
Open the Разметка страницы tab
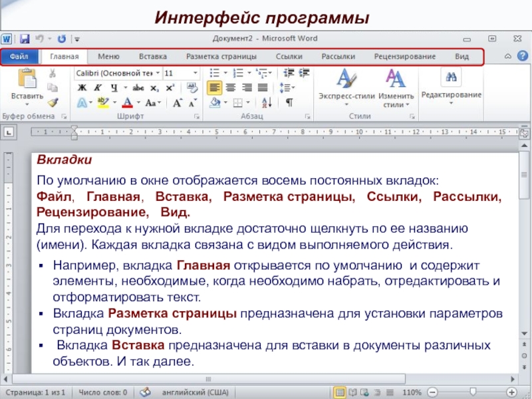pos(221,57)
